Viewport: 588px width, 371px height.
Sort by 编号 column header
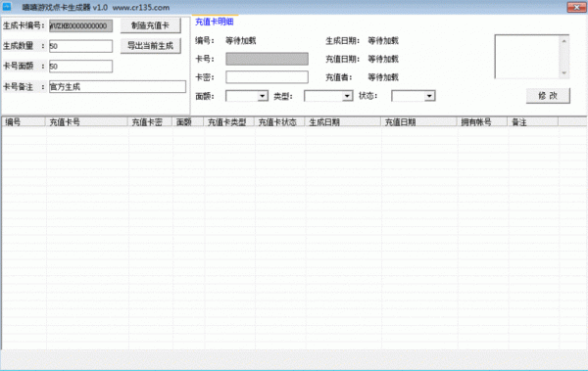24,122
